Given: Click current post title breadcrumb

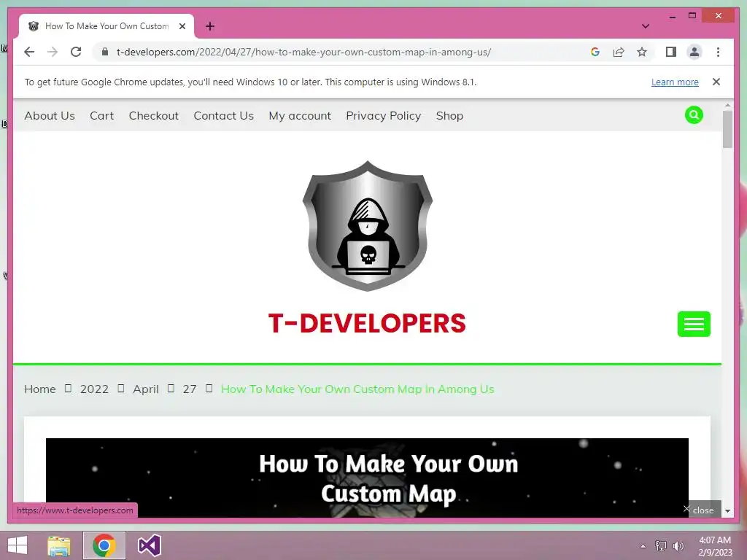Looking at the screenshot, I should point(357,389).
